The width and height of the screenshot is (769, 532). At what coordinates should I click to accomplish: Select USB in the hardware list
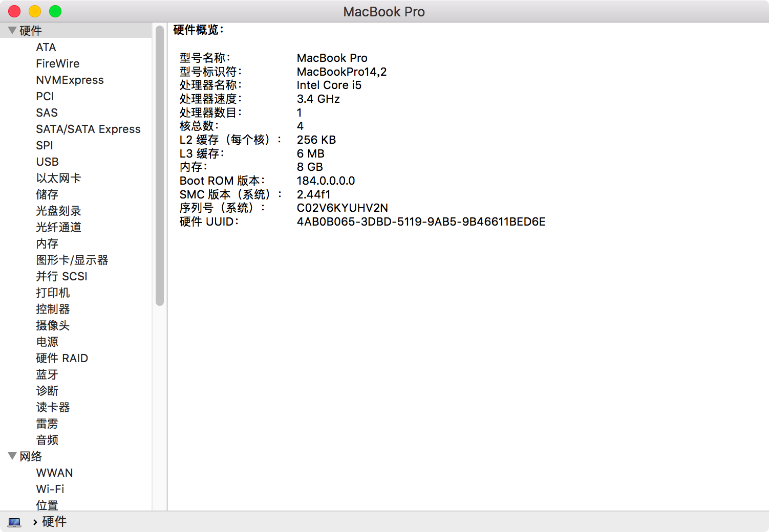[47, 162]
